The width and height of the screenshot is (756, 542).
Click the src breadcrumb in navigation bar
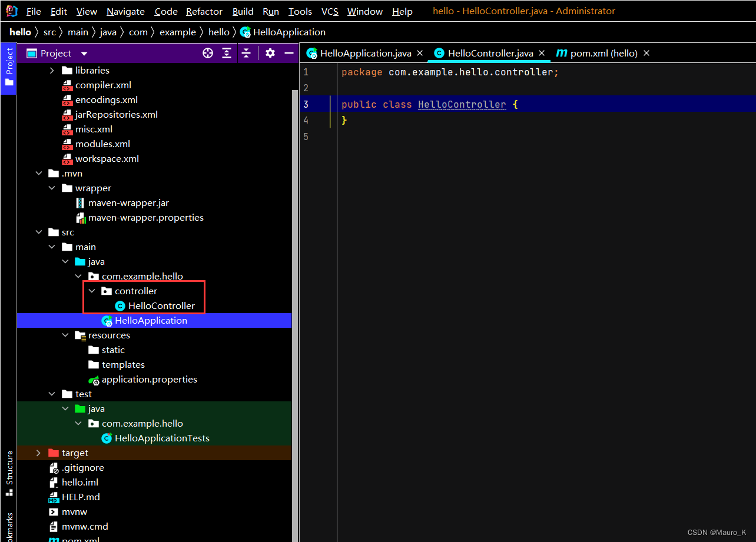tap(49, 32)
